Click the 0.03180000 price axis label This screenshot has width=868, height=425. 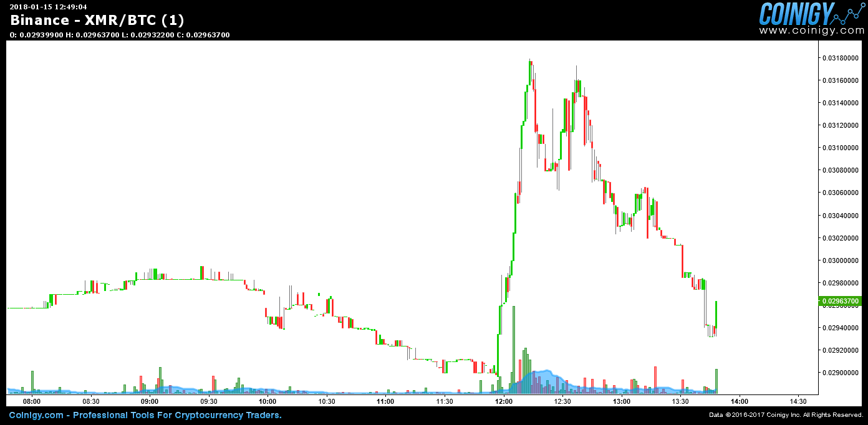point(842,58)
